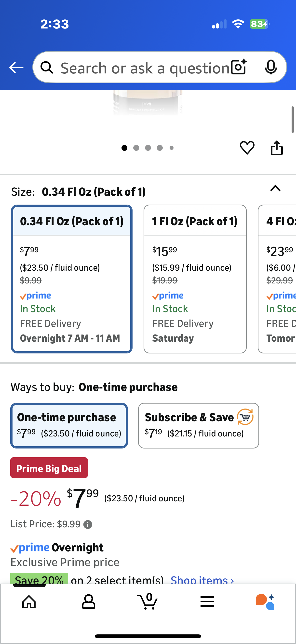This screenshot has height=644, width=296.
Task: Tap the Shop items link
Action: (202, 580)
